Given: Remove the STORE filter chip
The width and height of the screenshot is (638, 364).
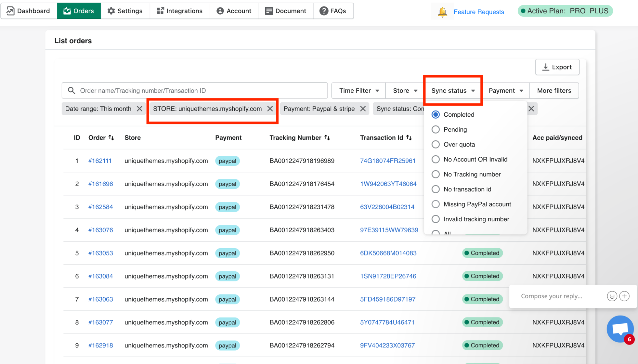Looking at the screenshot, I should tap(270, 109).
